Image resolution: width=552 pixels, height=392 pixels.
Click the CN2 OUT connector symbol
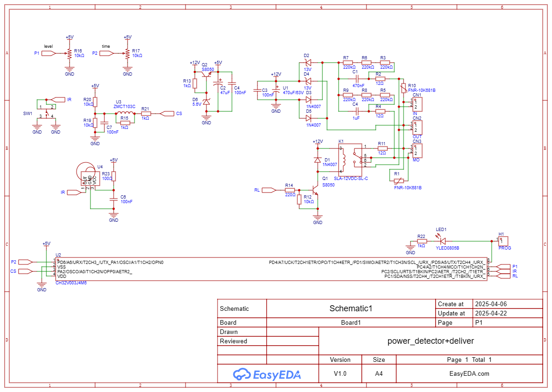(x=417, y=128)
